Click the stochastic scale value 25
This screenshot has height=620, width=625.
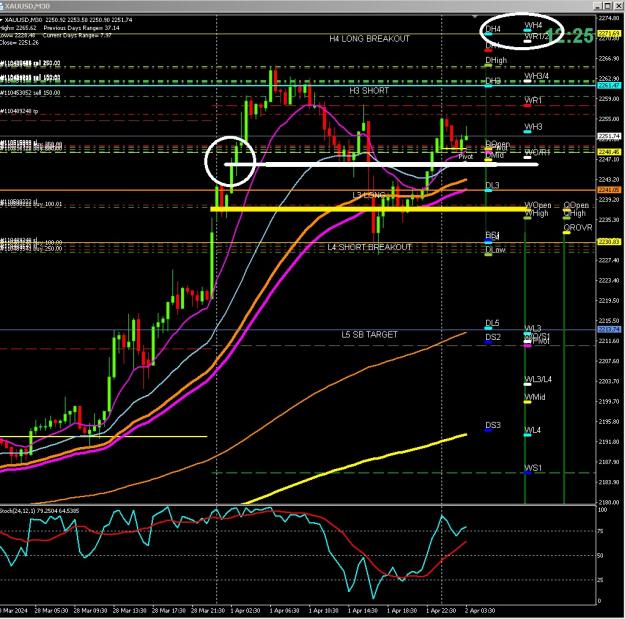(x=601, y=580)
